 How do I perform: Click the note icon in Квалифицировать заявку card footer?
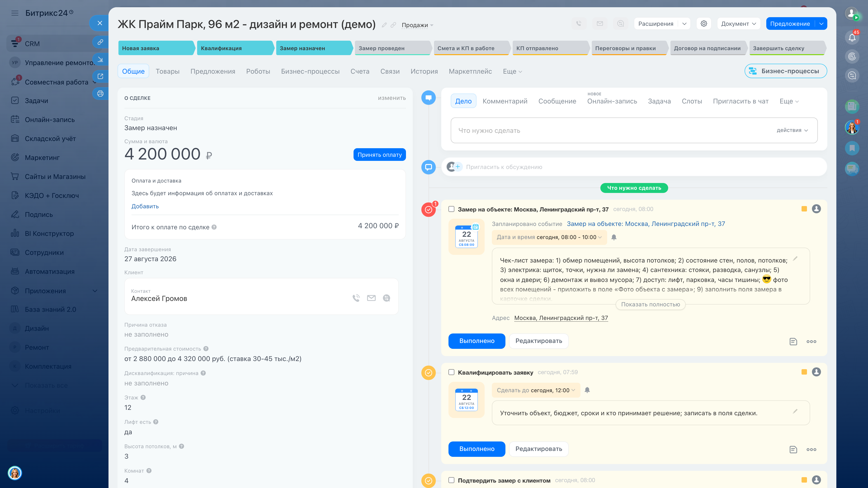pyautogui.click(x=793, y=449)
